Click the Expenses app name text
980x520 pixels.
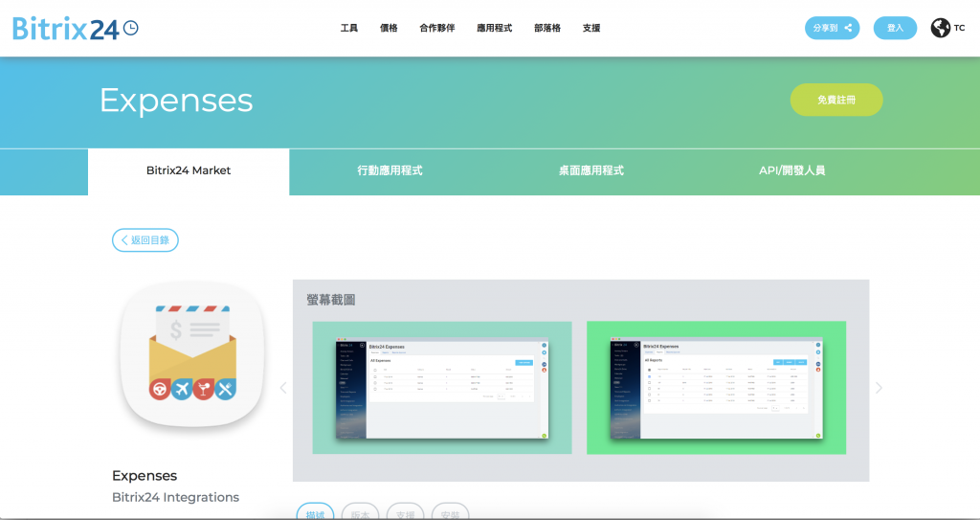(x=145, y=476)
